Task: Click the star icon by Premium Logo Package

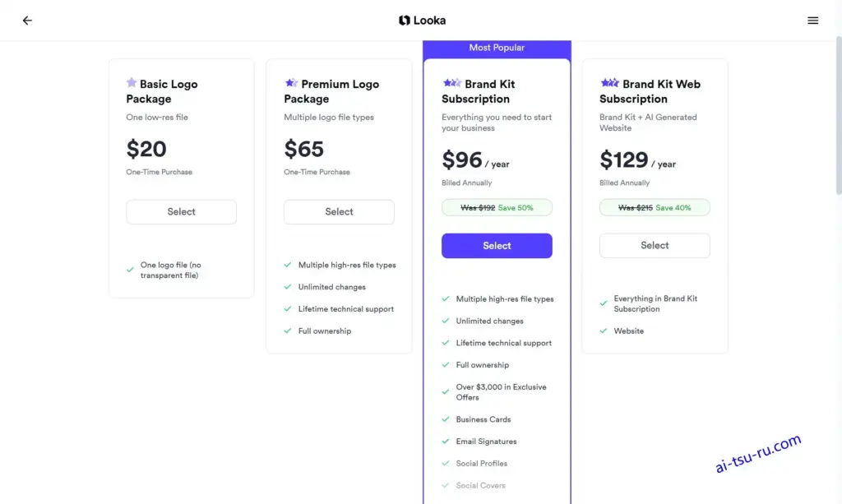Action: 291,83
